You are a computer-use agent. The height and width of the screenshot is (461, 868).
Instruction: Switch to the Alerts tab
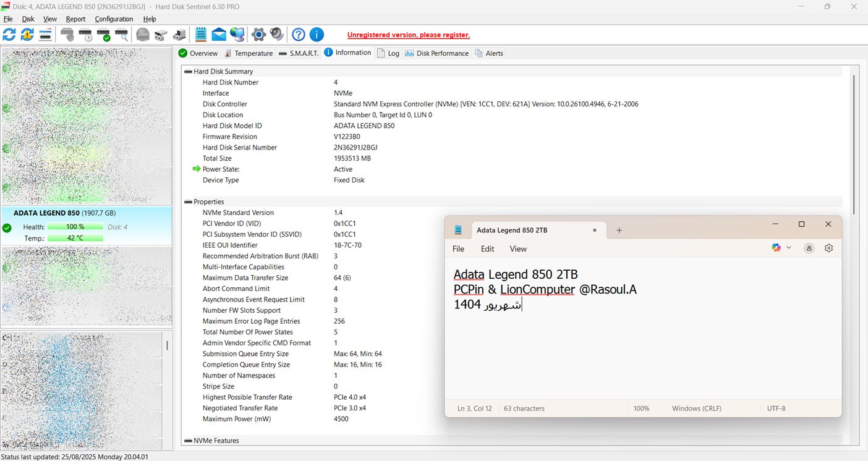click(x=489, y=53)
